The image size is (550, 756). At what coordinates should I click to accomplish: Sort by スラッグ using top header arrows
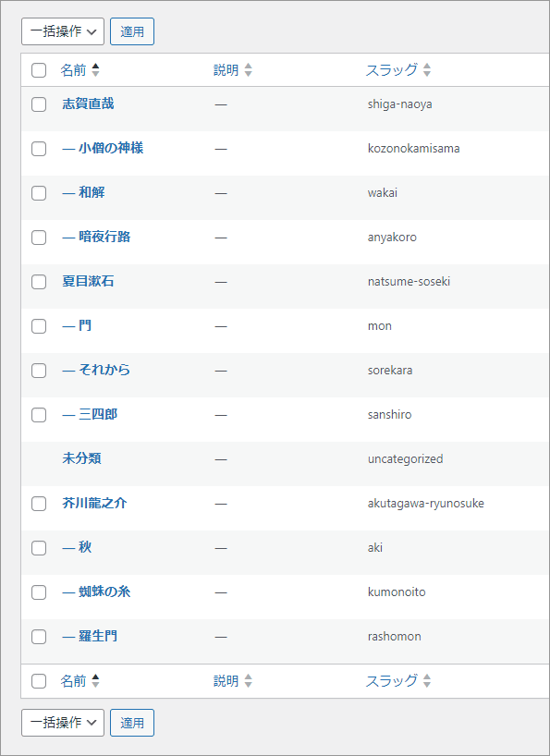tap(427, 70)
